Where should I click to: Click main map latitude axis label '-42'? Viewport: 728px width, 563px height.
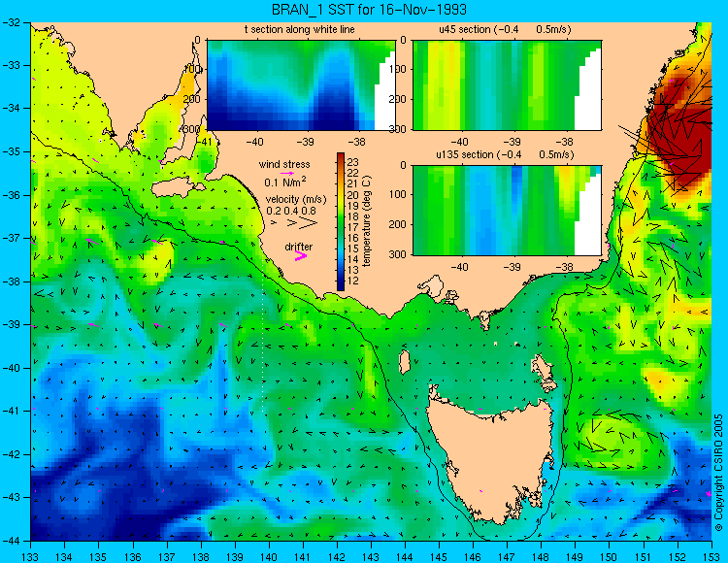tap(11, 454)
